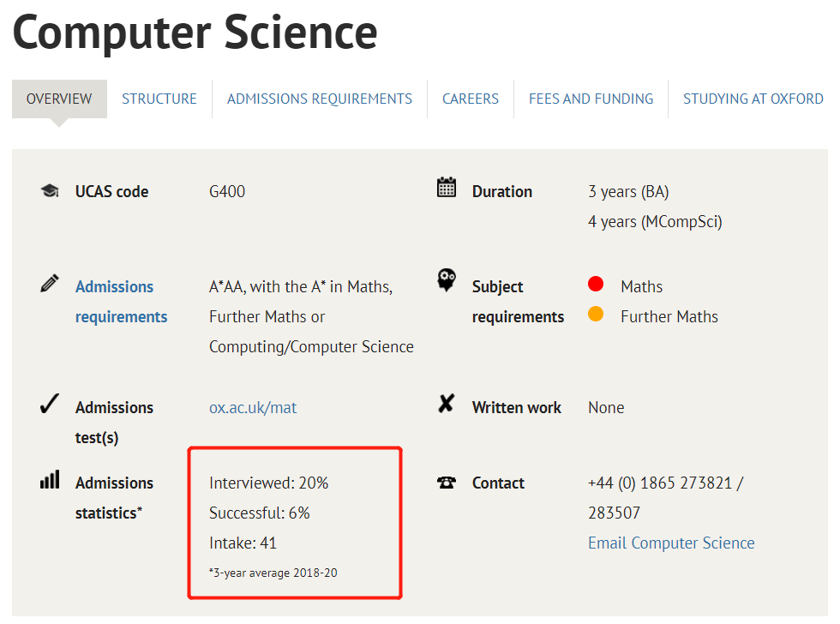Click the telephone Contact icon
The image size is (840, 624).
coord(447,483)
